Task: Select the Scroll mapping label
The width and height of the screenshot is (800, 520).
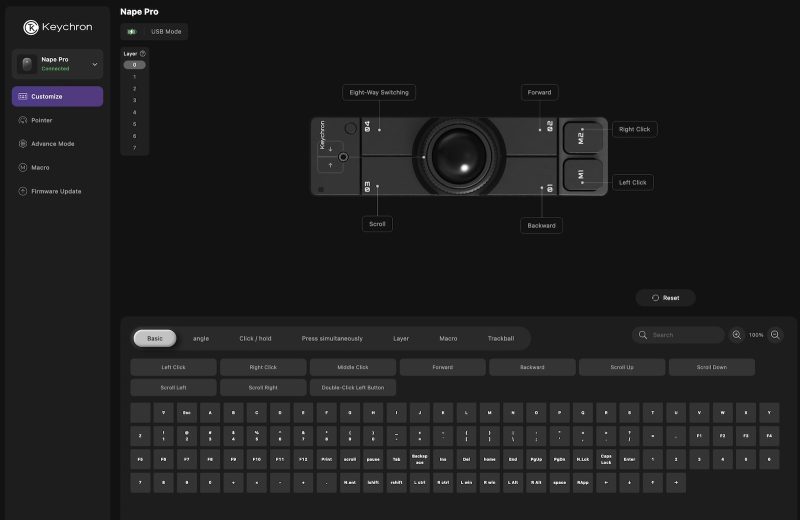Action: [x=377, y=224]
